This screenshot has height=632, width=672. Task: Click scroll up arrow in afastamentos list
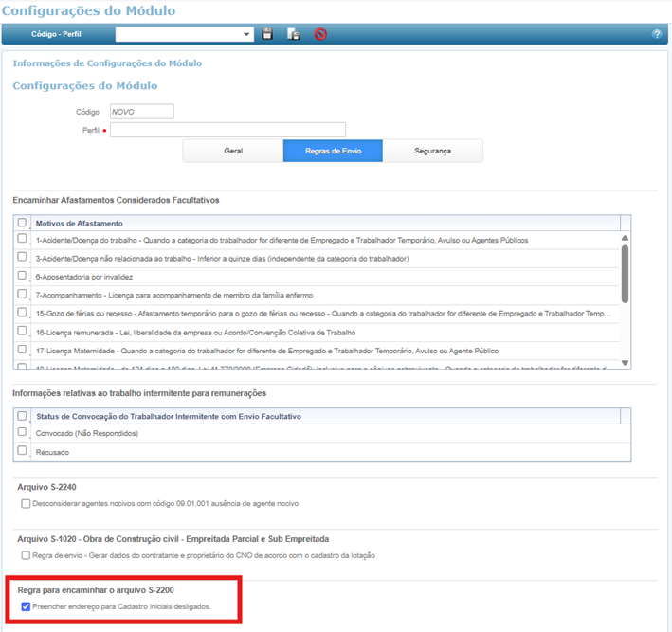click(625, 238)
